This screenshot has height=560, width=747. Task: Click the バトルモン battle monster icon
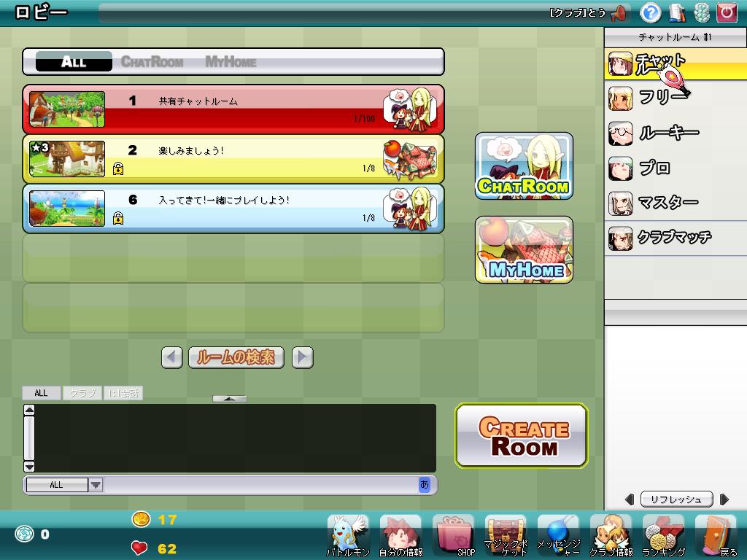pos(348,534)
